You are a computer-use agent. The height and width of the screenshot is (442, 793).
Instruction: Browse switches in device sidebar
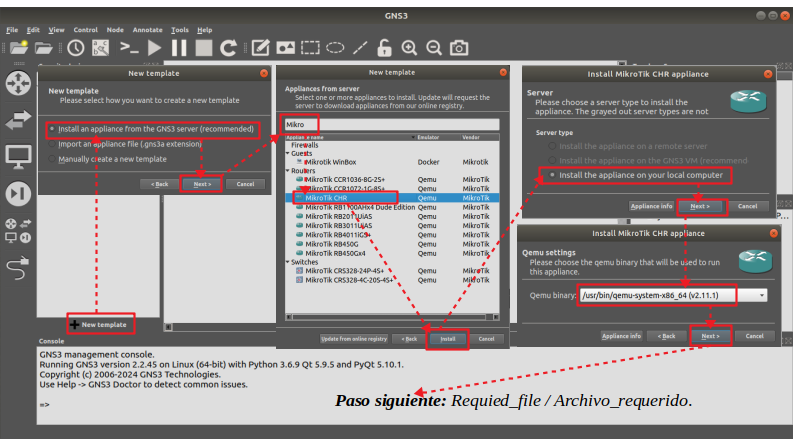point(18,120)
